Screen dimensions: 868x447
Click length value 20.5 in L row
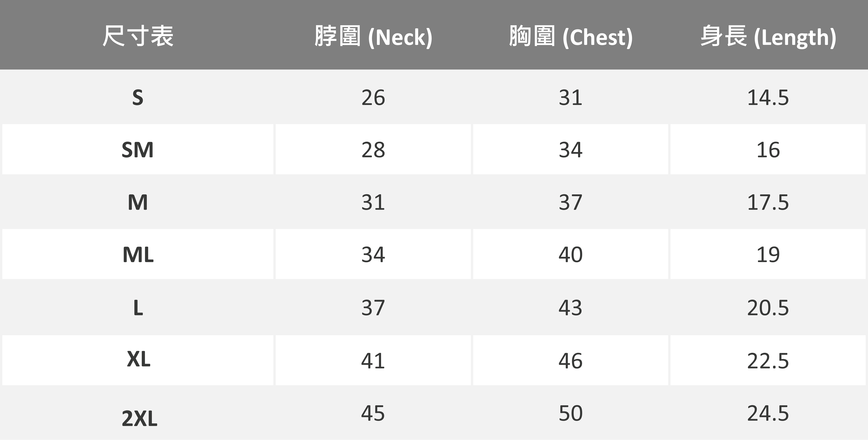(768, 307)
